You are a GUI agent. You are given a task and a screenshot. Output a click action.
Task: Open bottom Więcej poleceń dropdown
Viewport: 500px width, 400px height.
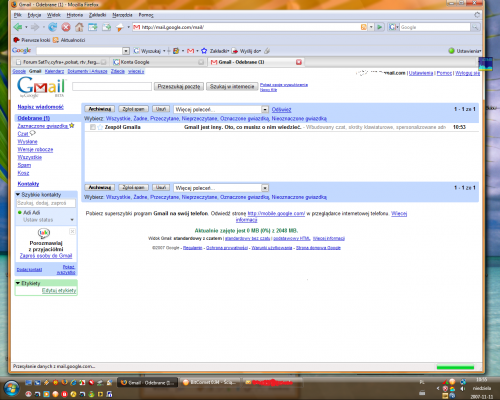[x=265, y=188]
